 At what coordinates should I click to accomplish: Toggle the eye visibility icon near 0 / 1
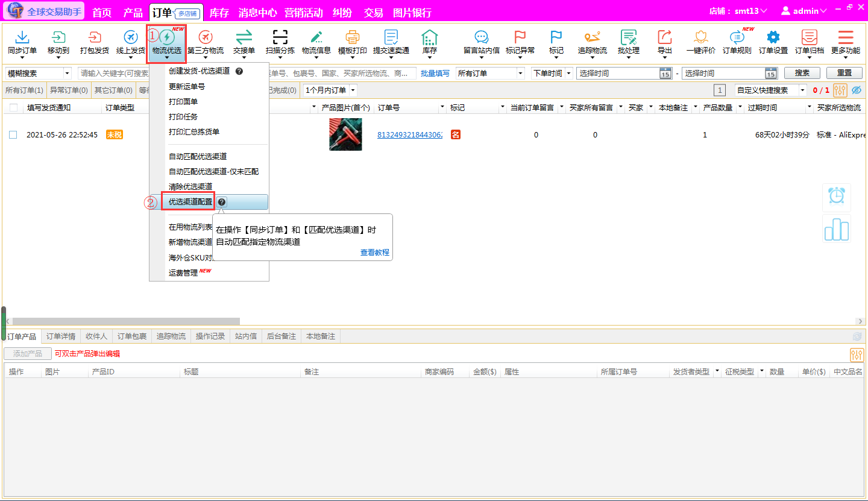857,90
